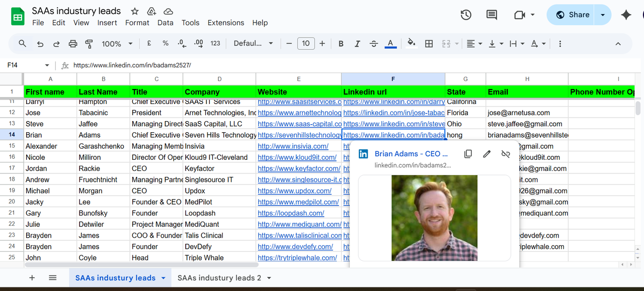
Task: Remove link in the preview card
Action: (506, 154)
